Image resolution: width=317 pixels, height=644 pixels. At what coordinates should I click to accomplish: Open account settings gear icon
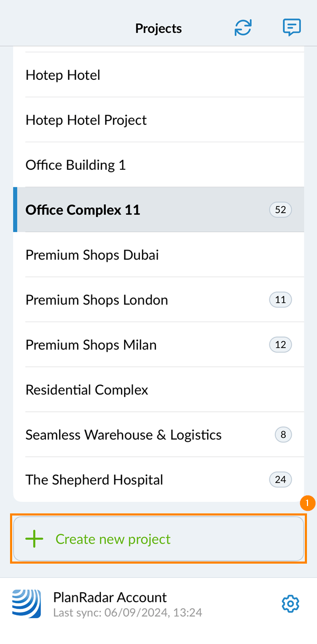click(x=291, y=603)
